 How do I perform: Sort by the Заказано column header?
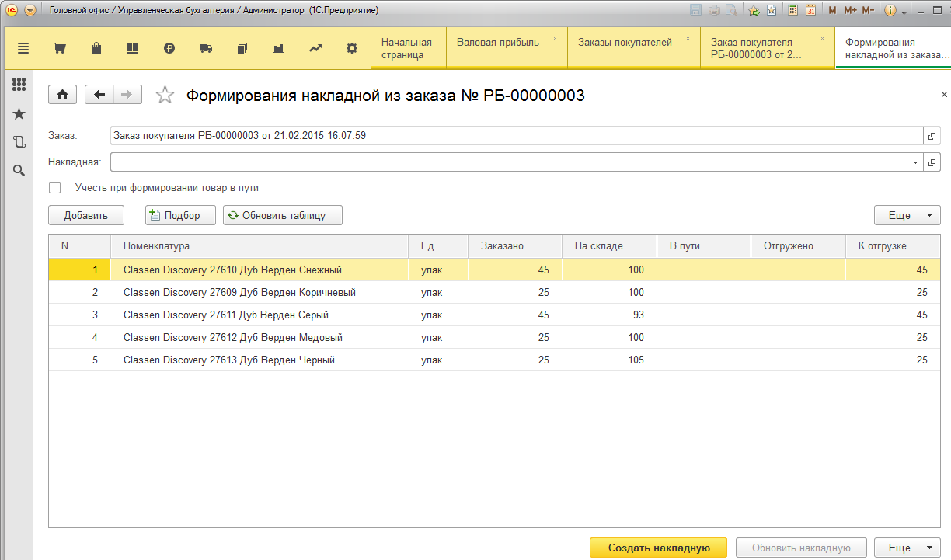click(515, 246)
